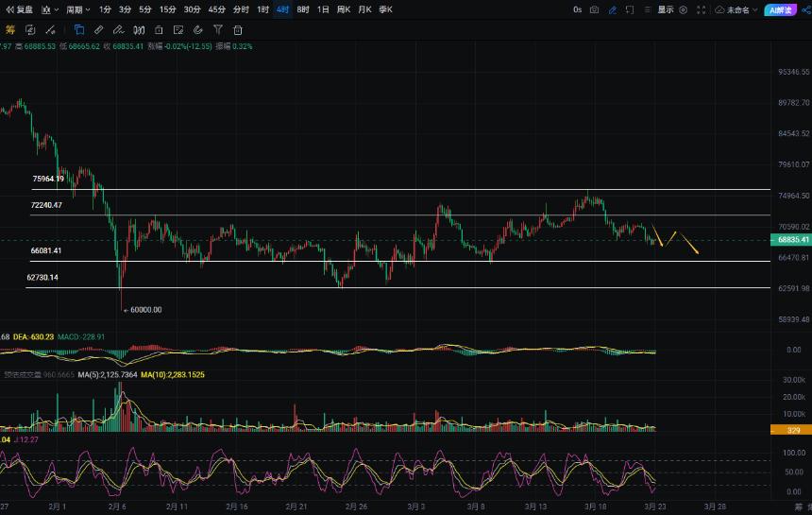
Task: Click the add-window layout icon
Action: [630, 9]
